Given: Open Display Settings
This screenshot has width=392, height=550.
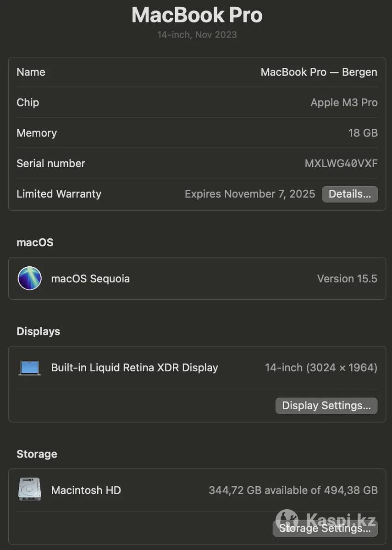Looking at the screenshot, I should (326, 406).
